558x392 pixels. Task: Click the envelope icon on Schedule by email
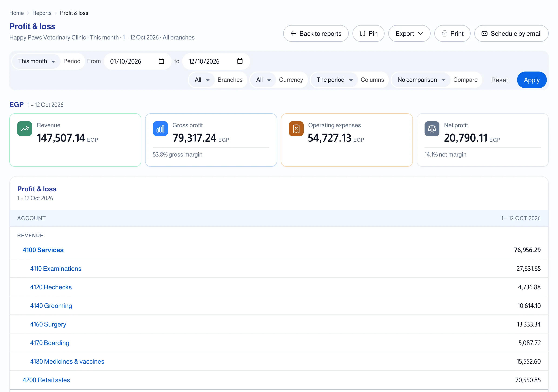[484, 33]
